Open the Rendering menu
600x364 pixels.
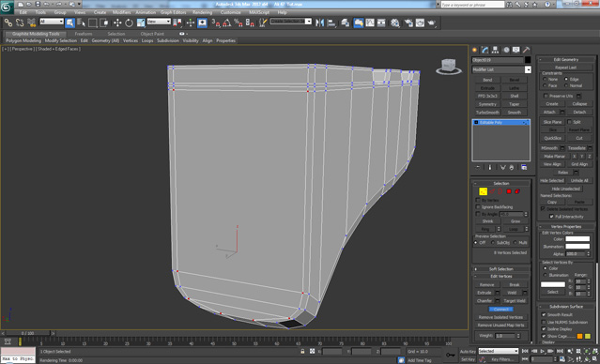pyautogui.click(x=203, y=12)
